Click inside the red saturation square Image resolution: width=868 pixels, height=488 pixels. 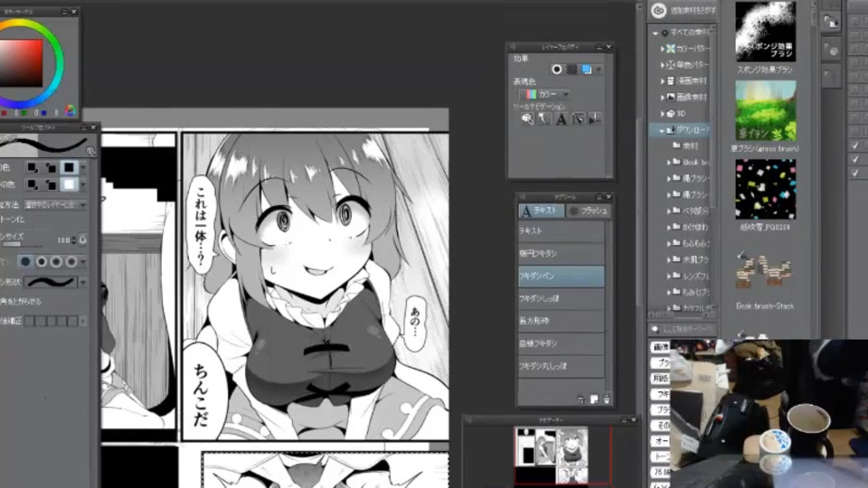[x=21, y=63]
